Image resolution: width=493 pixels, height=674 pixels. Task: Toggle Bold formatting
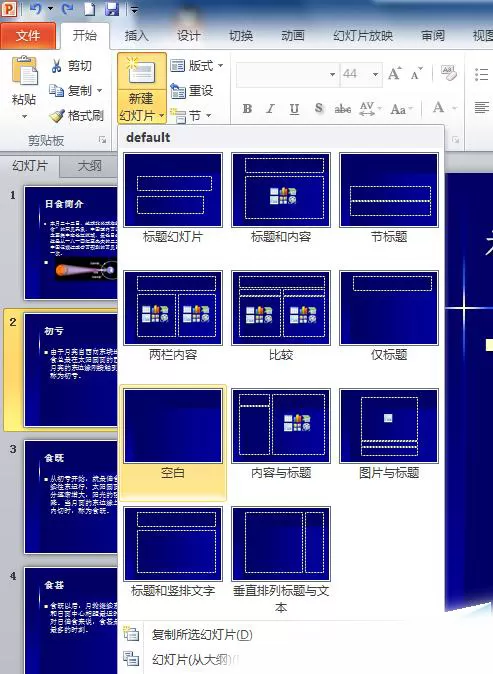point(247,109)
